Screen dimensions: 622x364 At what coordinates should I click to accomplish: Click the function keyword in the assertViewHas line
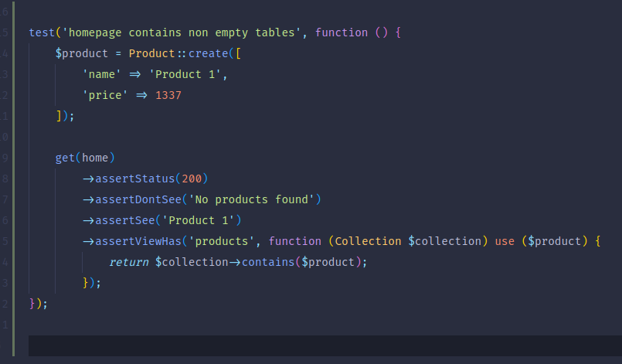pos(294,241)
